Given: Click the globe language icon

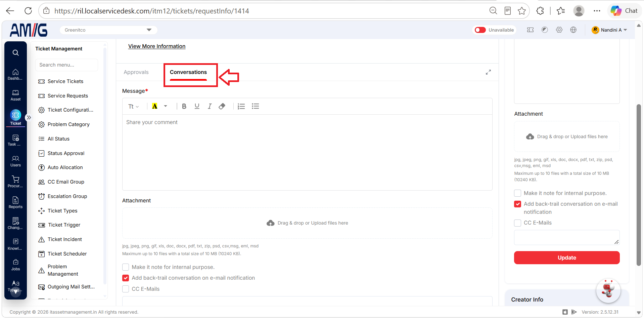Looking at the screenshot, I should (573, 30).
